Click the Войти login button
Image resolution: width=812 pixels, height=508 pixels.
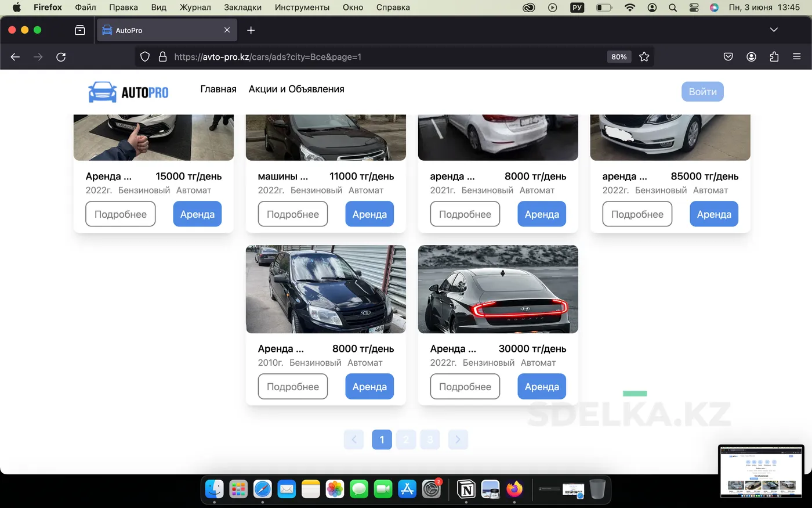click(702, 92)
